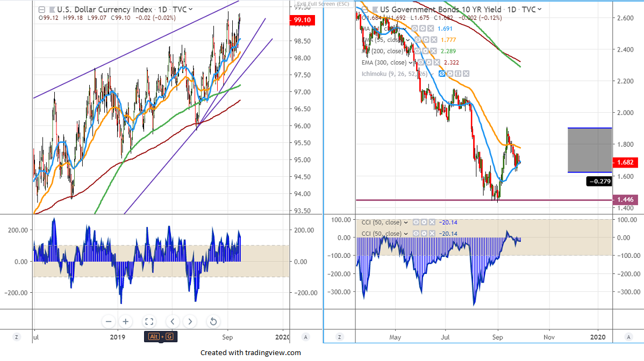This screenshot has width=644, height=361.
Task: Collapse the US Government Bonds 10 YR Yield legend
Action: click(x=364, y=10)
